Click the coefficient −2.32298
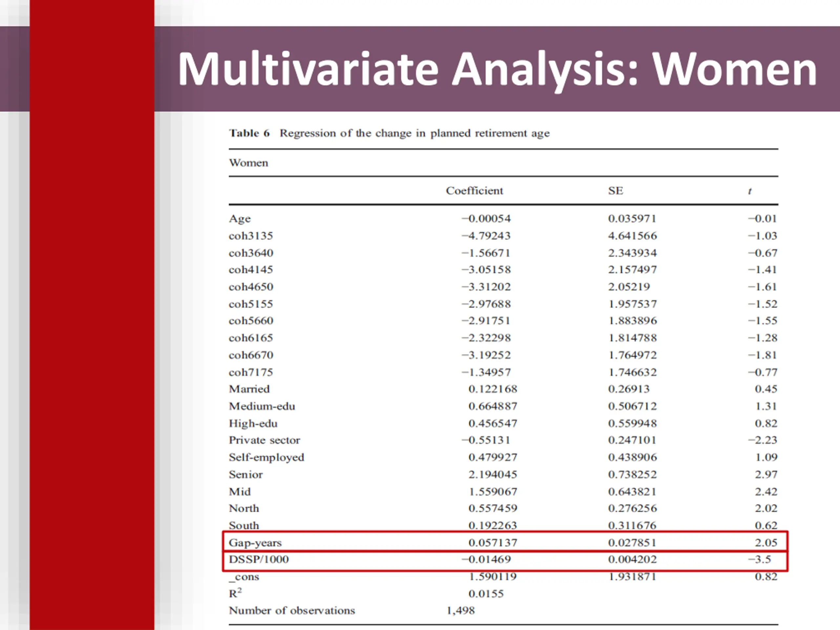The image size is (840, 630). [486, 338]
